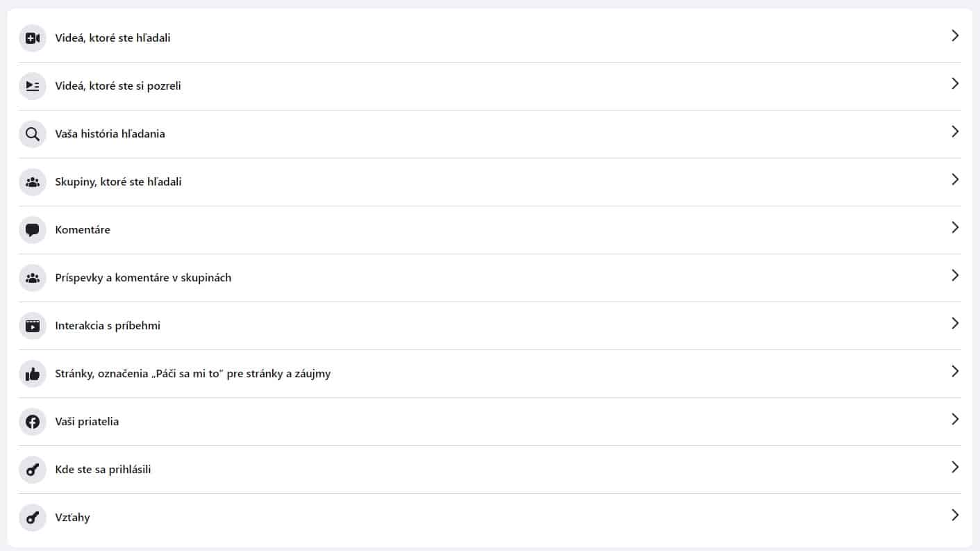Select the Vzťahy label
This screenshot has height=551, width=980.
tap(72, 518)
